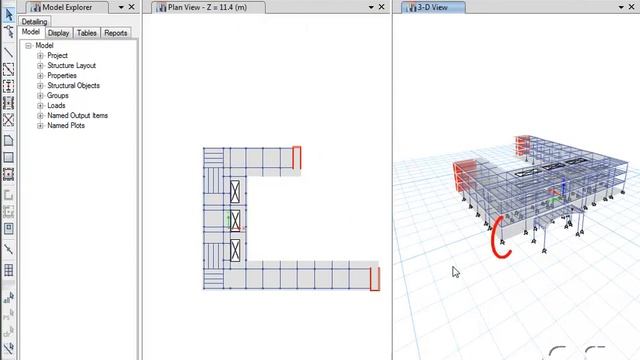Choose the Draw Beam/Column/Brace line tool
The image size is (640, 360).
(9, 53)
